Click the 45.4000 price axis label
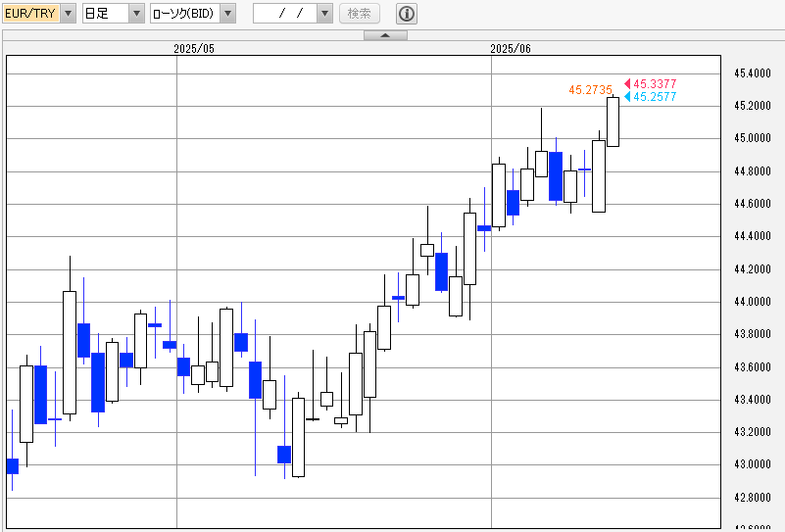 (x=753, y=73)
